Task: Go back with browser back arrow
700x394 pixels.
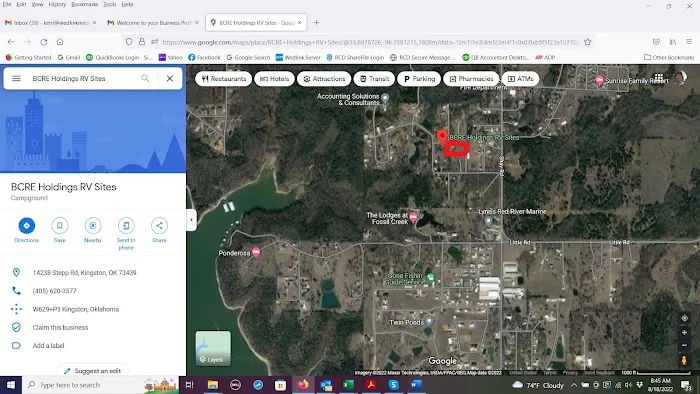Action: click(11, 42)
